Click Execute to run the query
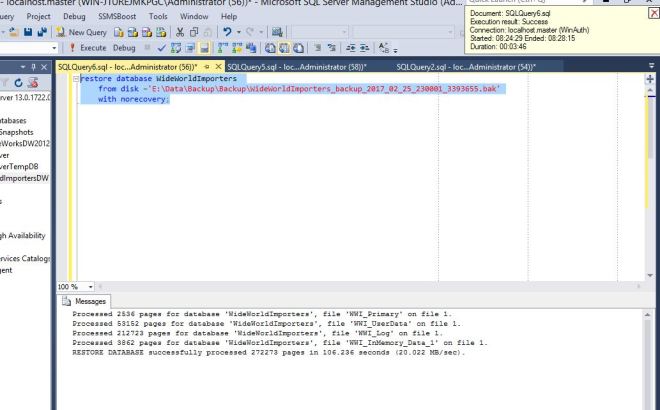Image resolution: width=660 pixels, height=410 pixels. [88, 47]
